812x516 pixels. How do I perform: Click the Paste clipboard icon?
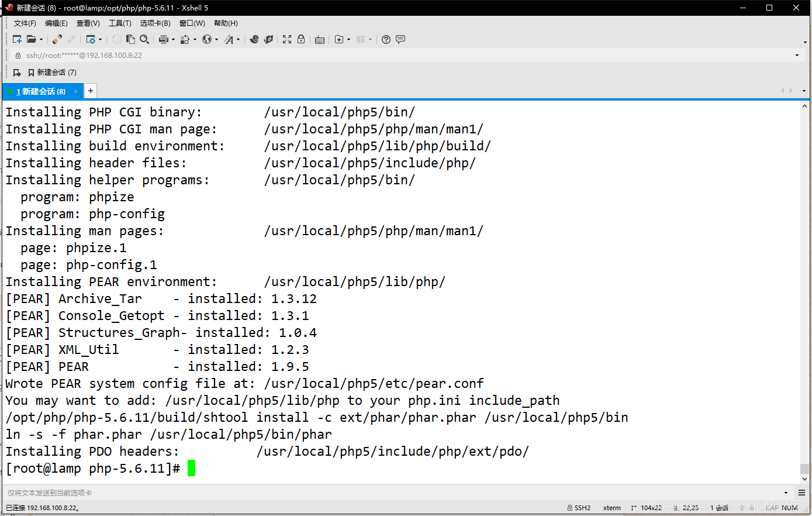[x=130, y=39]
